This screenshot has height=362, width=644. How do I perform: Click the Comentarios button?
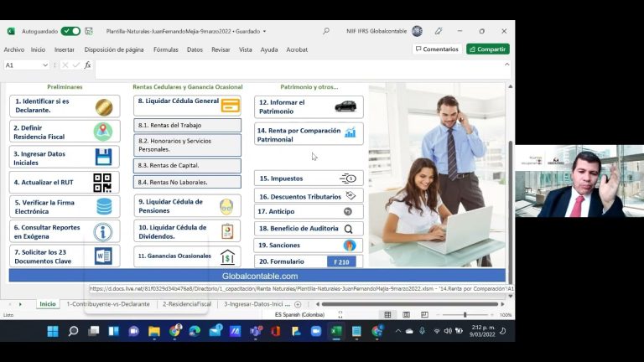tap(437, 49)
